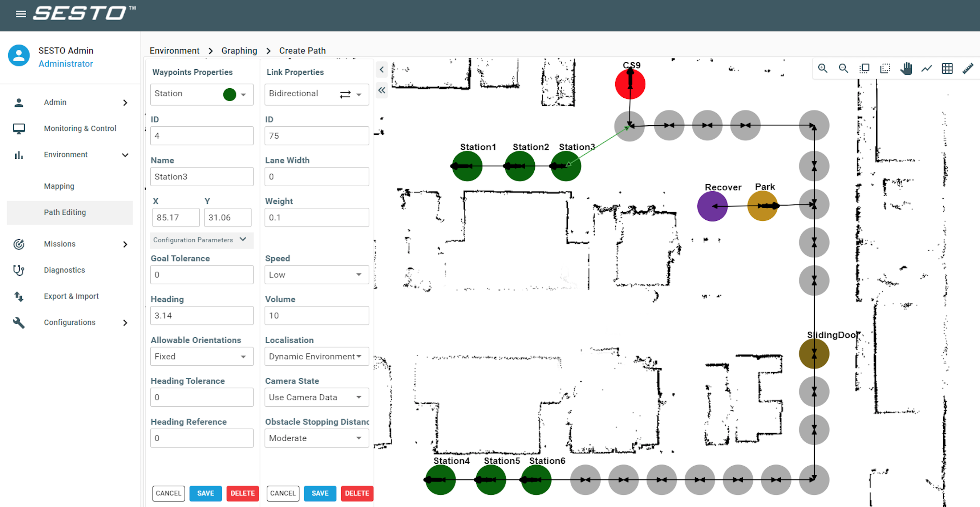Delete the link with the red button
Image resolution: width=980 pixels, height=507 pixels.
(x=356, y=493)
